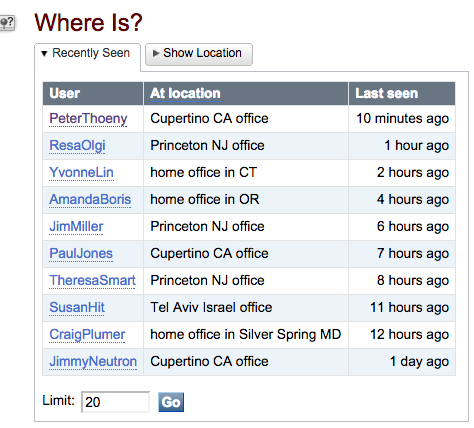474x428 pixels.
Task: Collapse the Recently Seen triangle
Action: pyautogui.click(x=44, y=53)
